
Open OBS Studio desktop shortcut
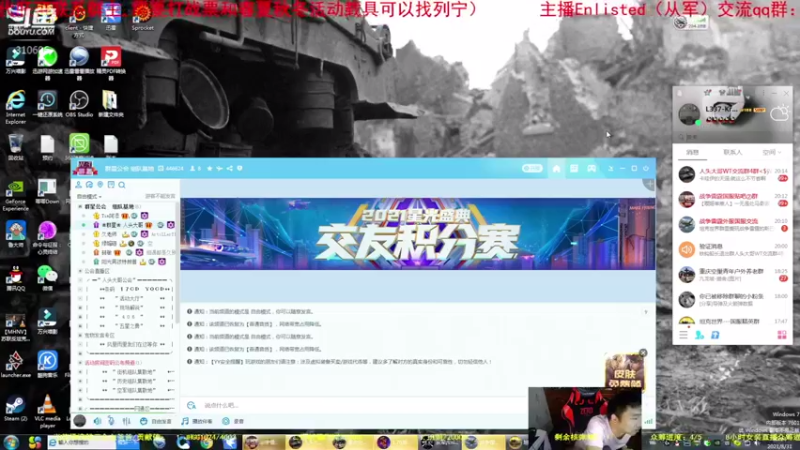click(79, 104)
